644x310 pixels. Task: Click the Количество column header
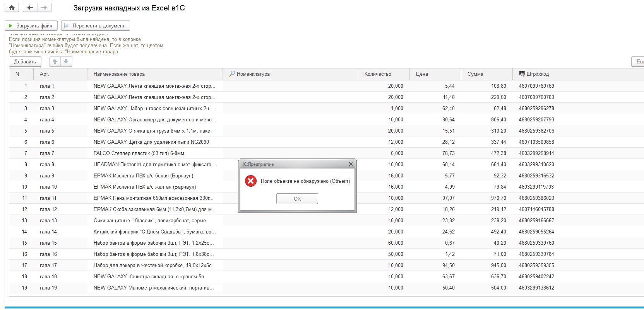[384, 74]
